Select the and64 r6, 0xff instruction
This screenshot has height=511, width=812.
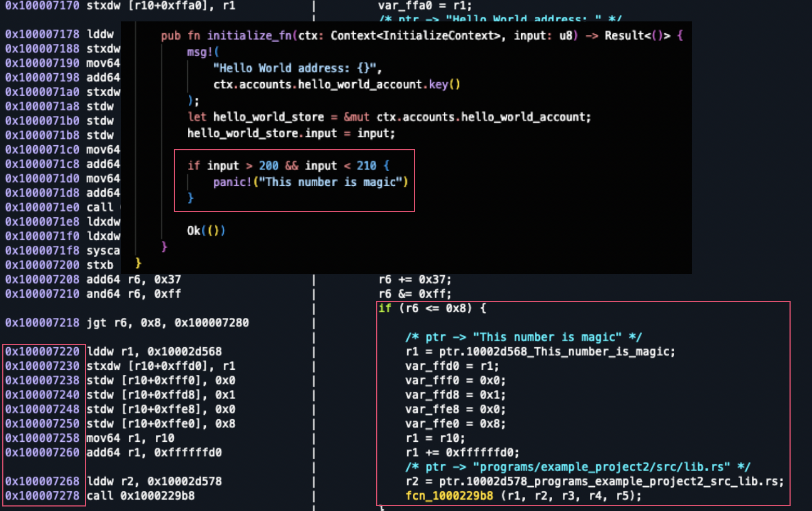point(133,294)
